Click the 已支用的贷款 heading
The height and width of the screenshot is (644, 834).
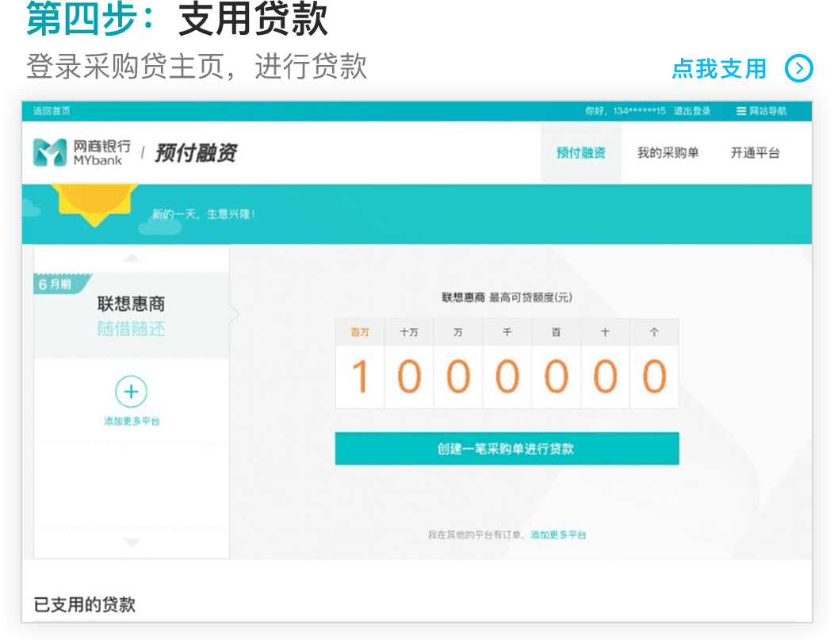[85, 604]
